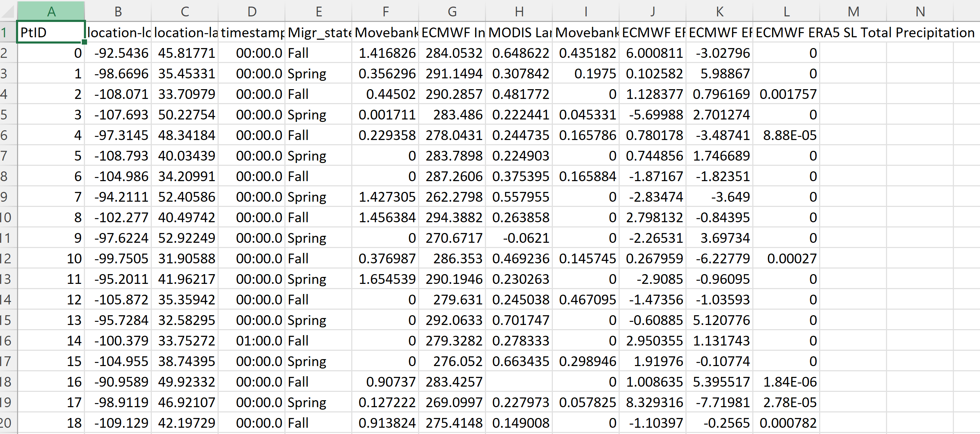Click the empty column H cell in row 18
Screen dimensions: 980x434
pyautogui.click(x=519, y=382)
